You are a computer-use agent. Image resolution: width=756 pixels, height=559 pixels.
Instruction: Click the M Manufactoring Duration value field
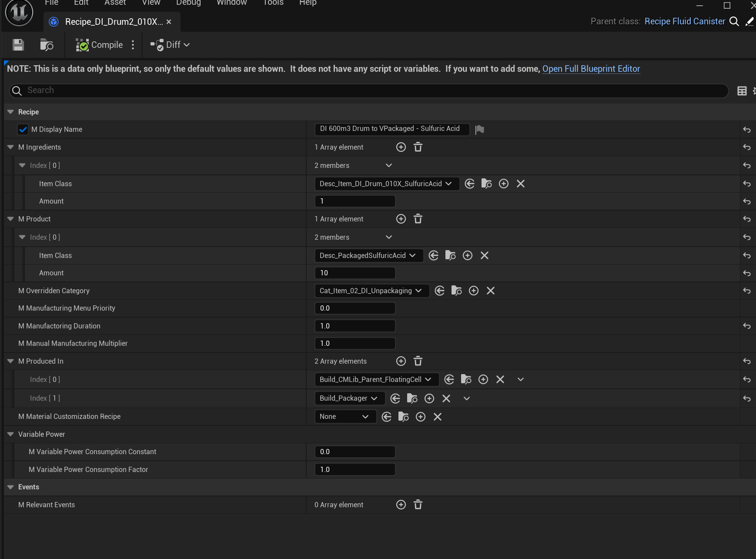pos(355,326)
